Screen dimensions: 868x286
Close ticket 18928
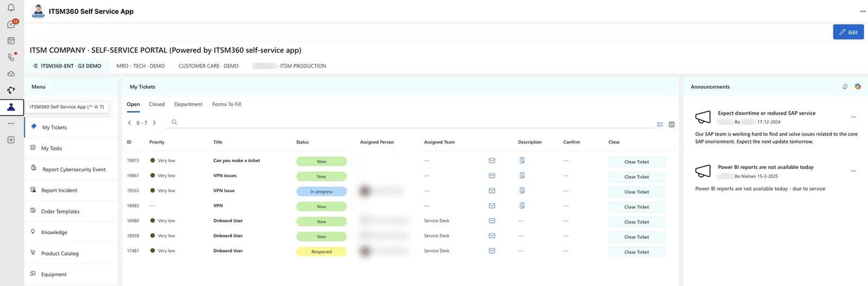click(x=637, y=237)
